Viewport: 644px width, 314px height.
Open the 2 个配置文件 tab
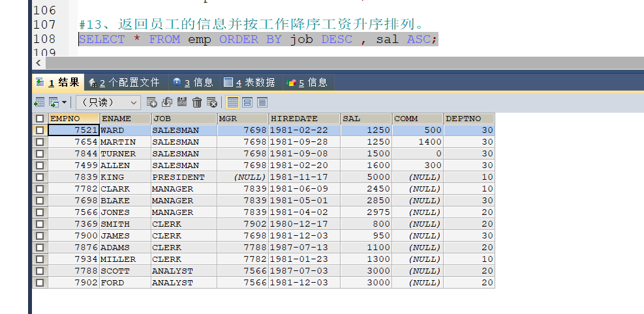125,82
